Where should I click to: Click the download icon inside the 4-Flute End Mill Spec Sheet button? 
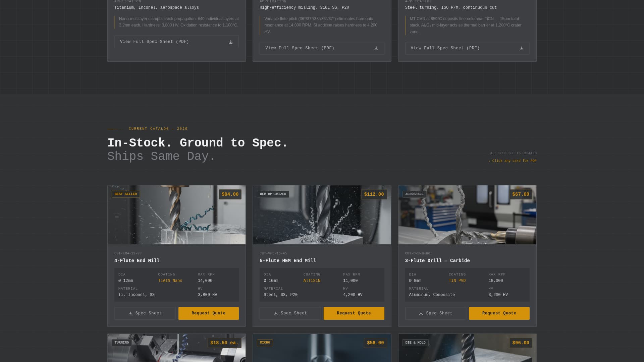(x=130, y=313)
